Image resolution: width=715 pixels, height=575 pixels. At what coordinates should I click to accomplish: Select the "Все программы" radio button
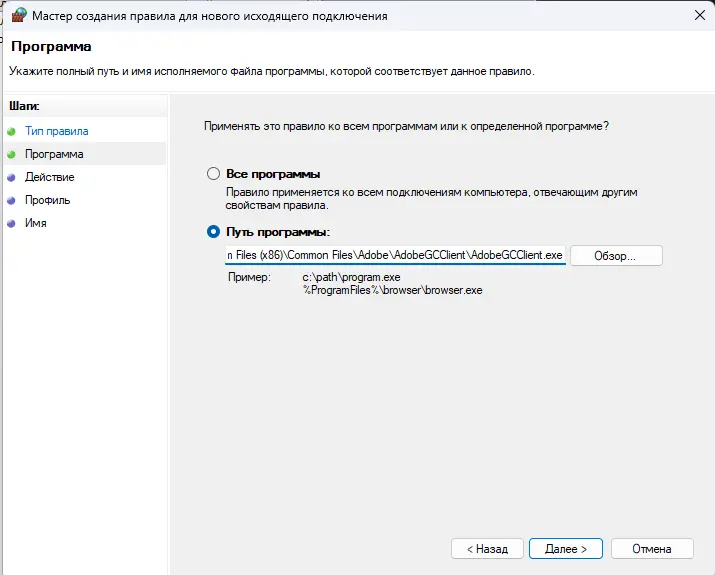(213, 174)
